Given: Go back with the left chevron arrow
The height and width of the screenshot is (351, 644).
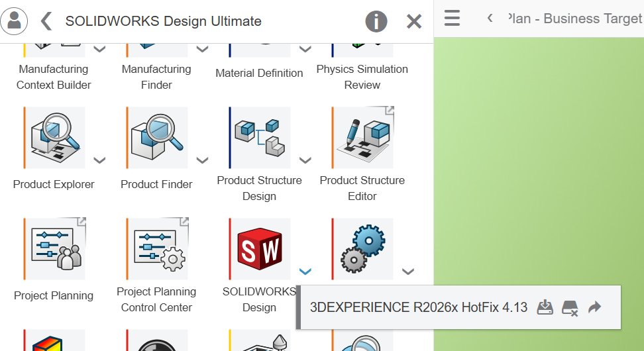Looking at the screenshot, I should 46,21.
